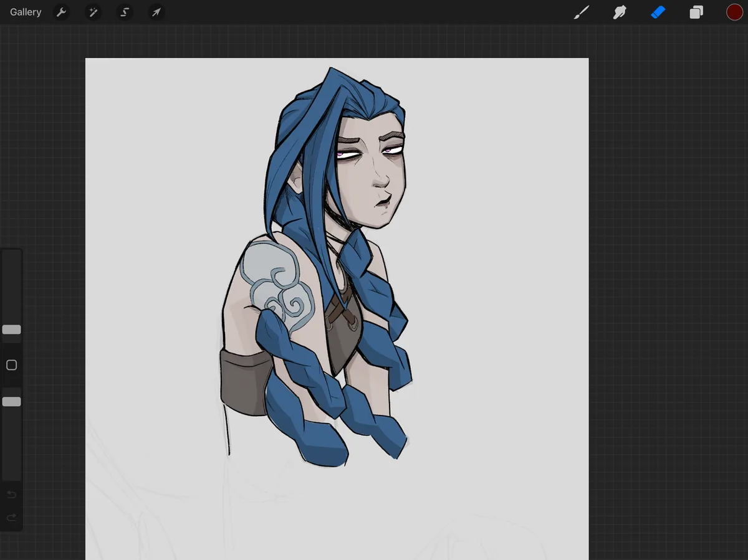Activate the Selection tool
Screen dimensions: 748x560
[x=125, y=12]
